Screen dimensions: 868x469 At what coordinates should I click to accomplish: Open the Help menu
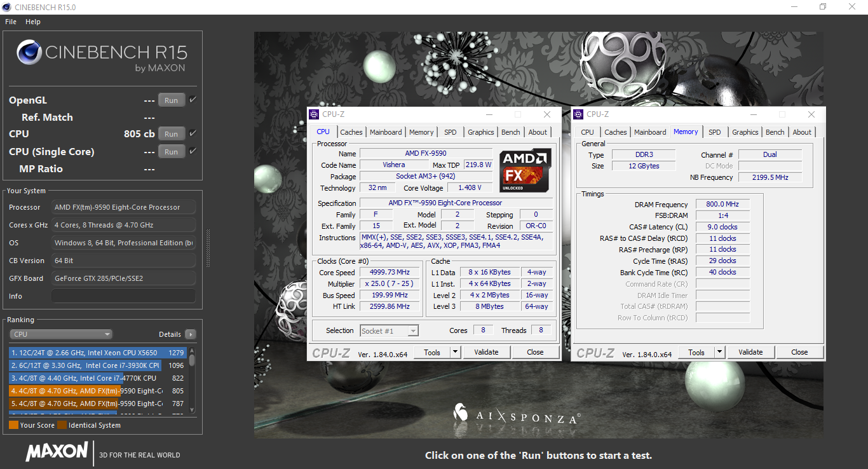[33, 22]
